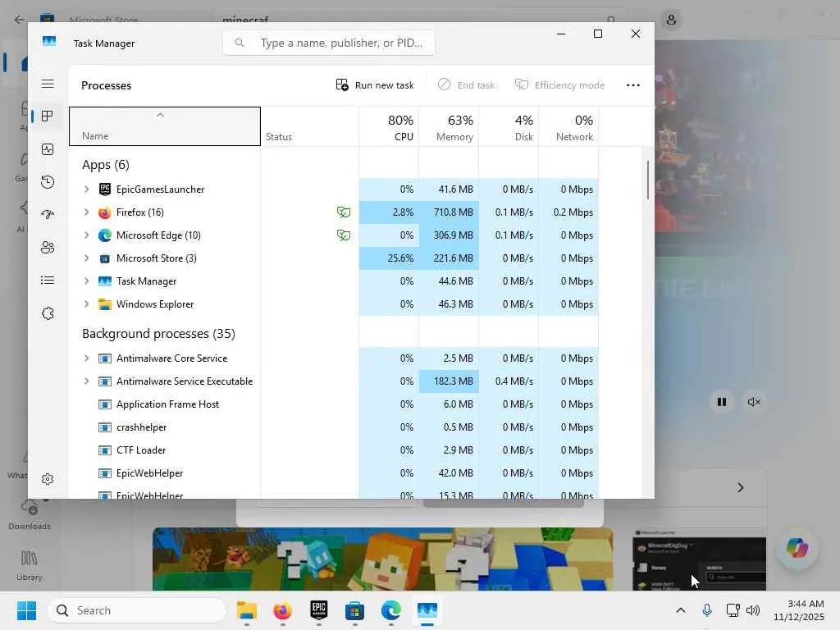This screenshot has height=630, width=840.
Task: Open Epic Games Launcher taskbar icon
Action: click(319, 610)
